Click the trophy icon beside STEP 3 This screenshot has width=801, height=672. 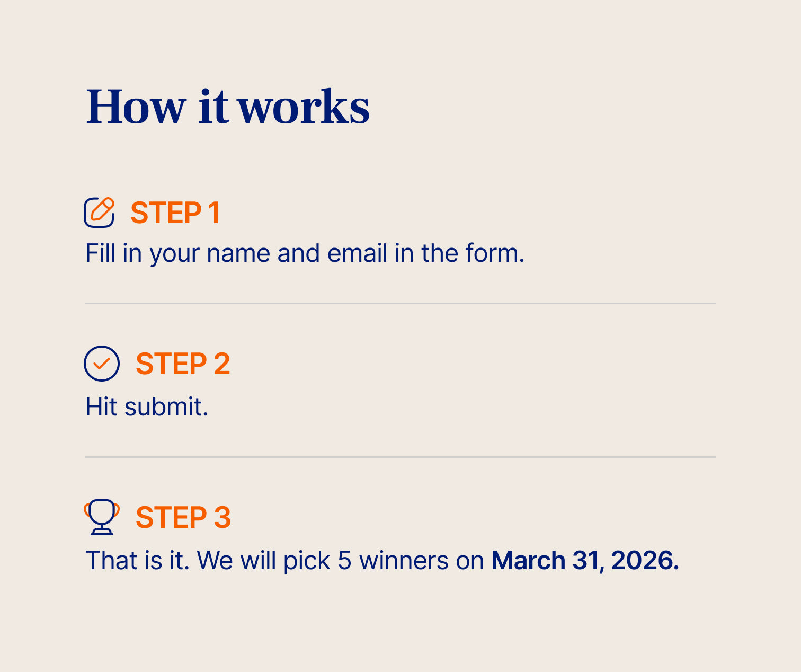[x=102, y=517]
